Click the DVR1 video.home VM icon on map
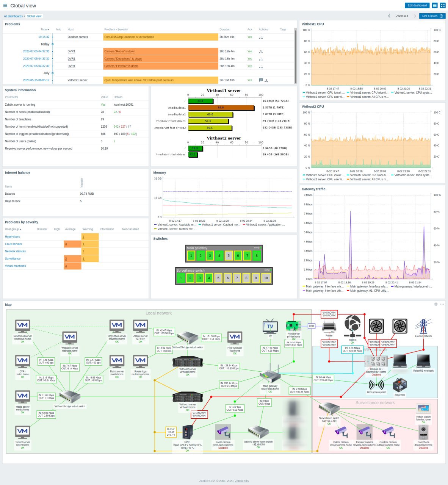The width and height of the screenshot is (448, 485). click(23, 361)
